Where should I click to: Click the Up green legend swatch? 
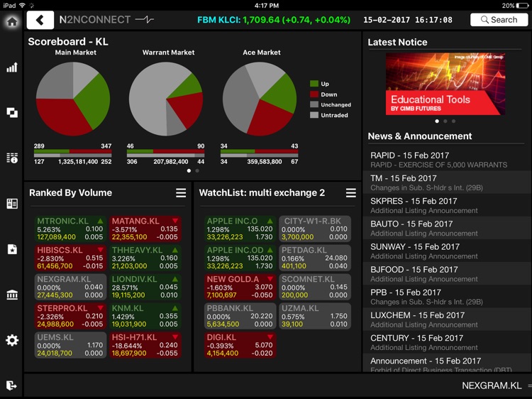click(x=314, y=84)
